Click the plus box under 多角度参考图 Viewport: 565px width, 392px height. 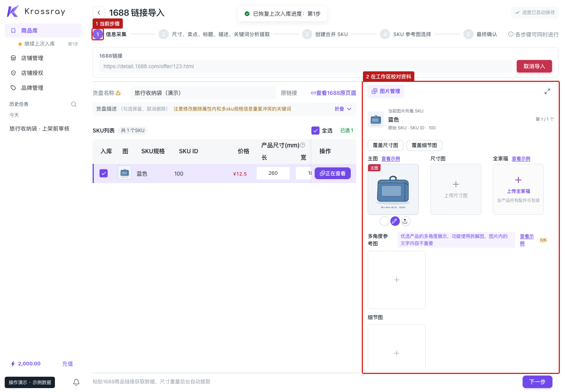click(397, 280)
